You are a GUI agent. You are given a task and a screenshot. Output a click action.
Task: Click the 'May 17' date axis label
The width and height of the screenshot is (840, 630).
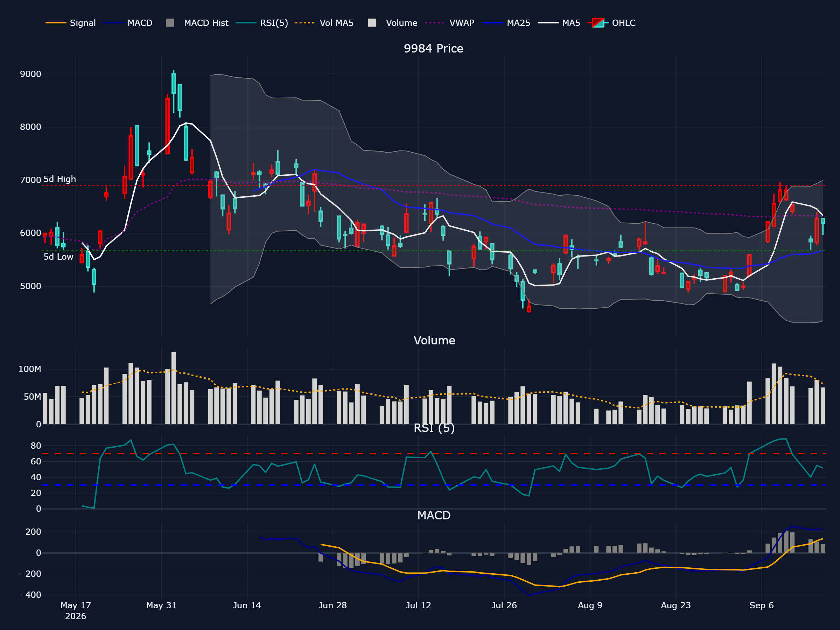pos(76,605)
